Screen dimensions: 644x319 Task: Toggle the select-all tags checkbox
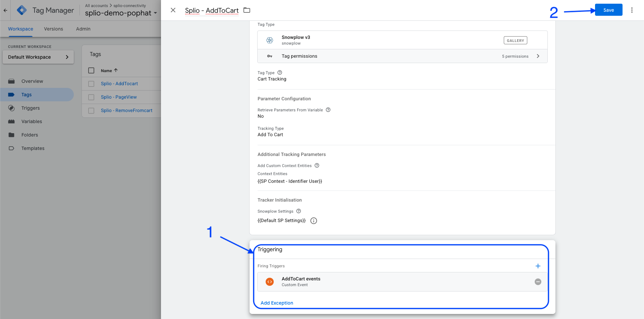[91, 70]
